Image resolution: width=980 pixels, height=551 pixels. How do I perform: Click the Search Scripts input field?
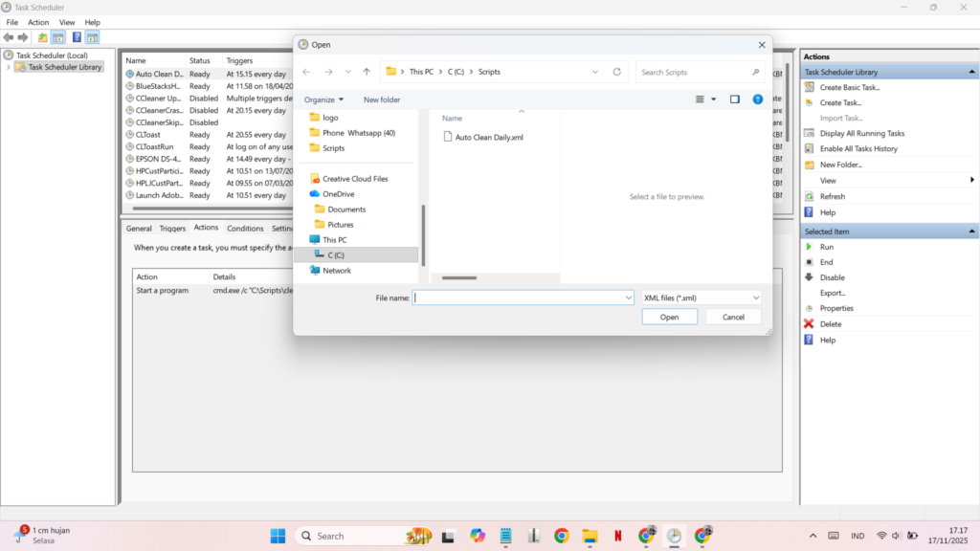click(x=699, y=72)
